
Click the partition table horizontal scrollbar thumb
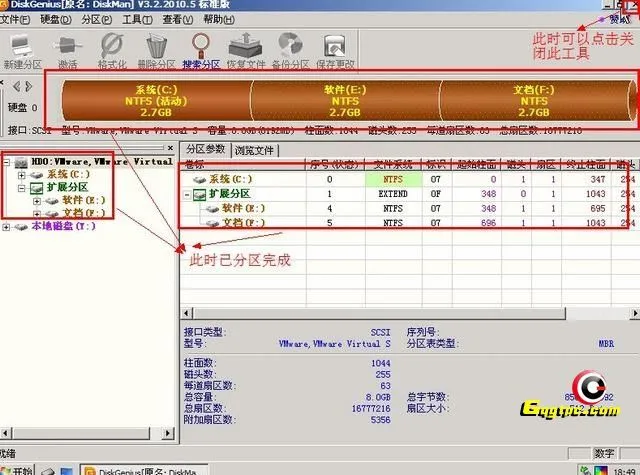pyautogui.click(x=380, y=313)
